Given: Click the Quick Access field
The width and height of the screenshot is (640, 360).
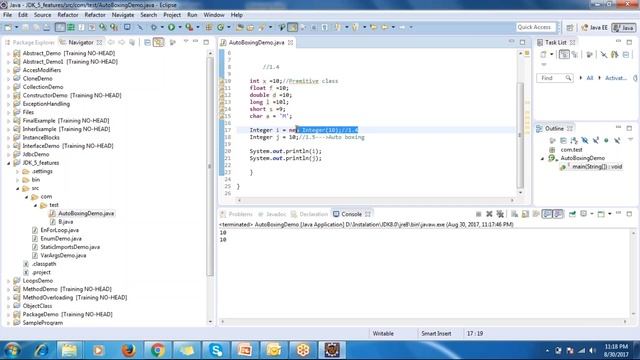Looking at the screenshot, I should [x=536, y=27].
